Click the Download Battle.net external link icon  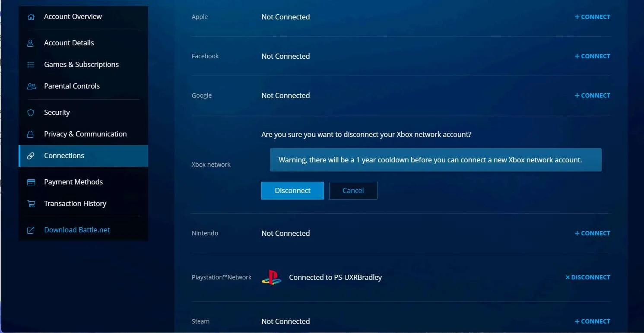(x=31, y=230)
